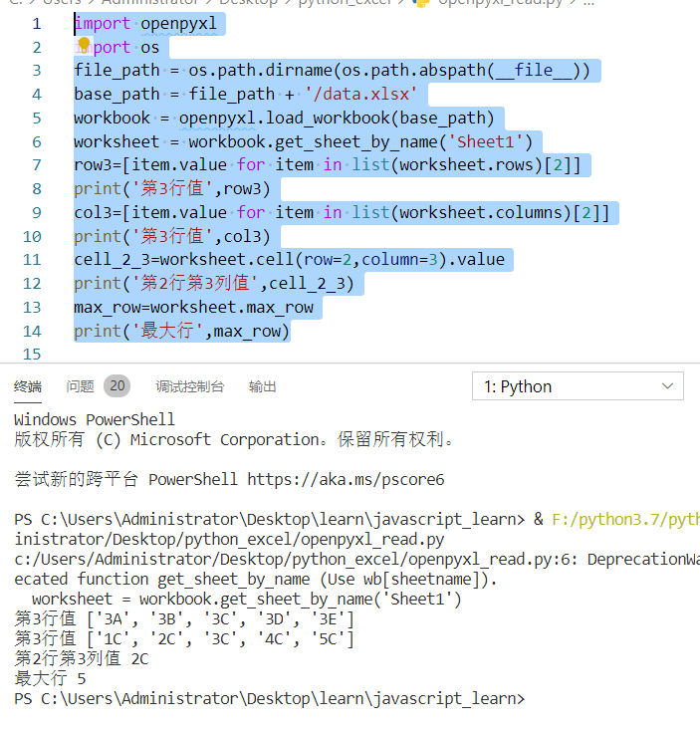This screenshot has height=729, width=700.
Task: Click the last PS prompt line in terminal
Action: click(269, 699)
